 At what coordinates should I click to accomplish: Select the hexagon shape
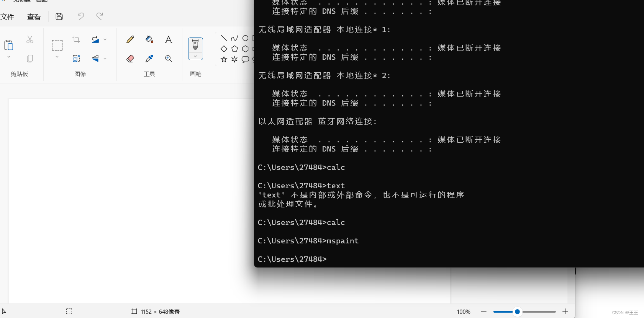pyautogui.click(x=245, y=49)
